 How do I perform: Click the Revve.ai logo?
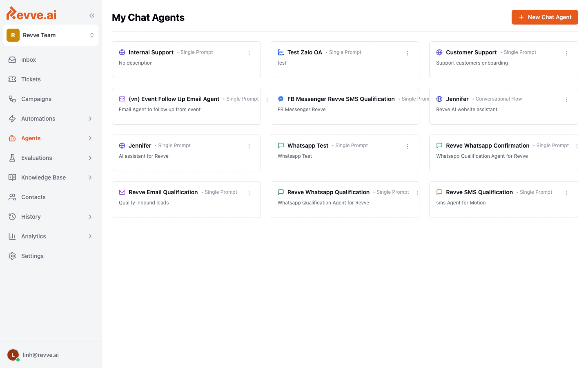point(31,13)
